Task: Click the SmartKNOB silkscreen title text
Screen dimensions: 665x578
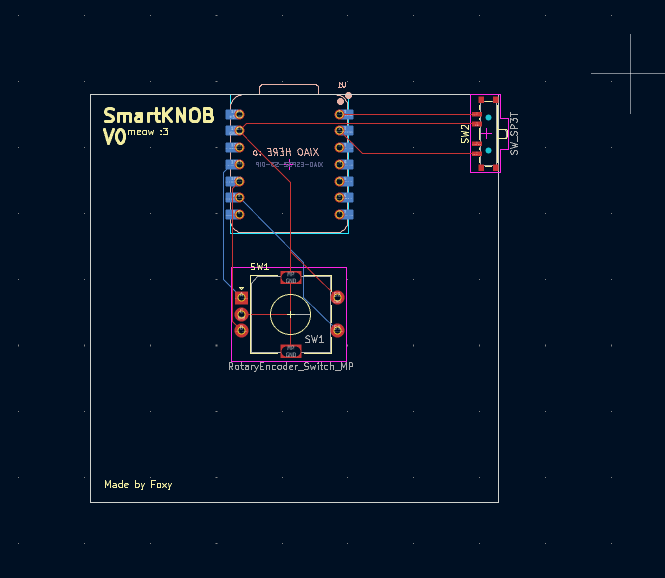Action: pos(158,116)
